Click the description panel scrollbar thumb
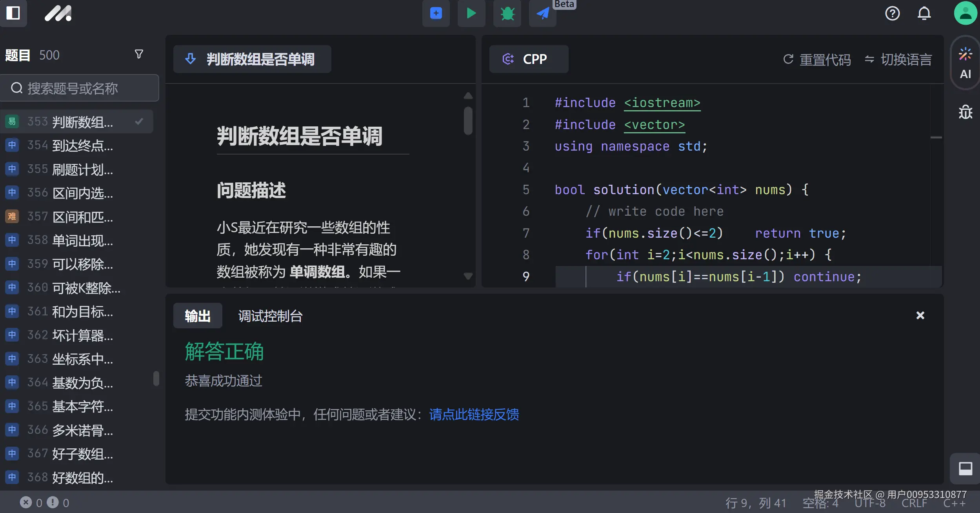The width and height of the screenshot is (980, 513). [x=468, y=121]
